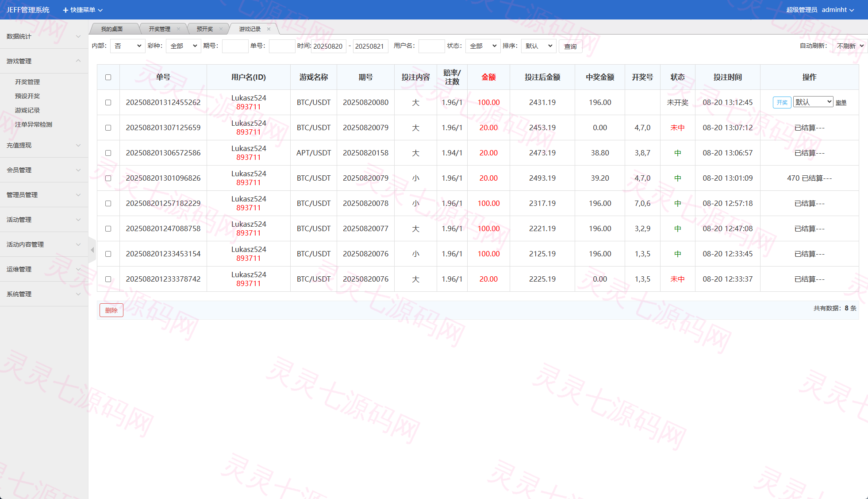868x499 pixels.
Task: Open the 彩种 dropdown filter
Action: [x=184, y=46]
